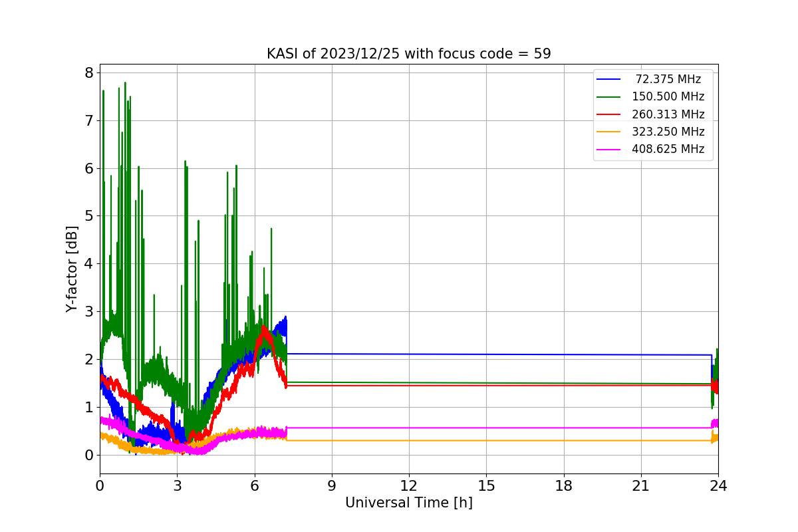The height and width of the screenshot is (532, 798).
Task: Click the y-axis tick label '5'
Action: click(x=88, y=216)
